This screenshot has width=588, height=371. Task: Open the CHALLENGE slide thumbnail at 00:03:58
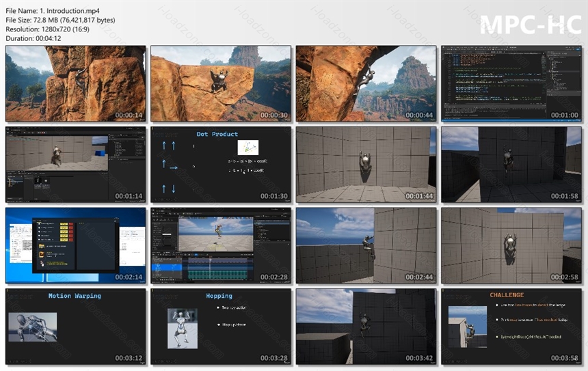click(511, 327)
